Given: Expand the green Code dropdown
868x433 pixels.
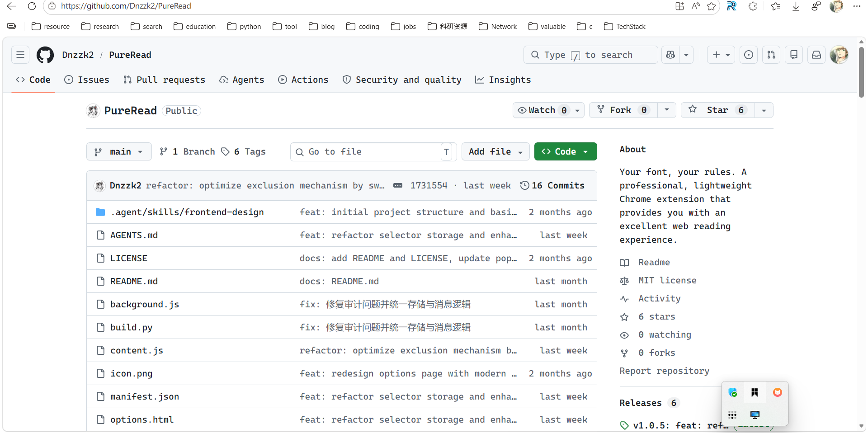Looking at the screenshot, I should [x=566, y=152].
